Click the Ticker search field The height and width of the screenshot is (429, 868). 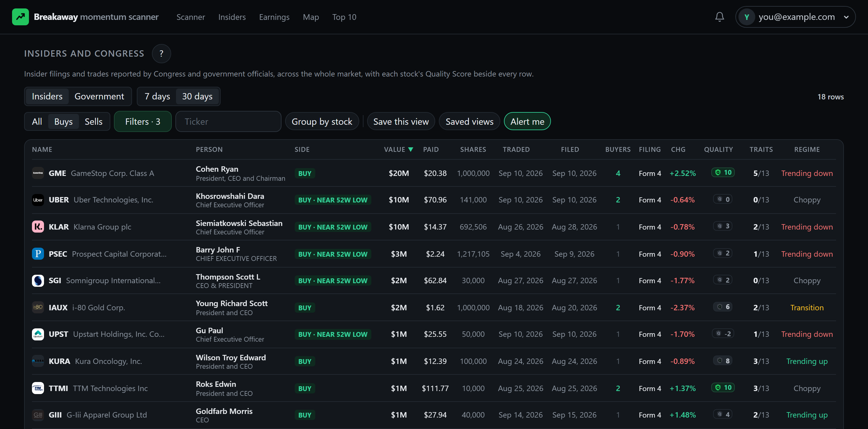[x=228, y=122]
